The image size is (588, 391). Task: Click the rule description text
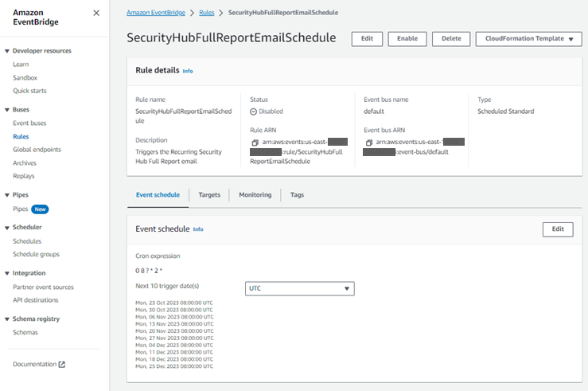[178, 156]
